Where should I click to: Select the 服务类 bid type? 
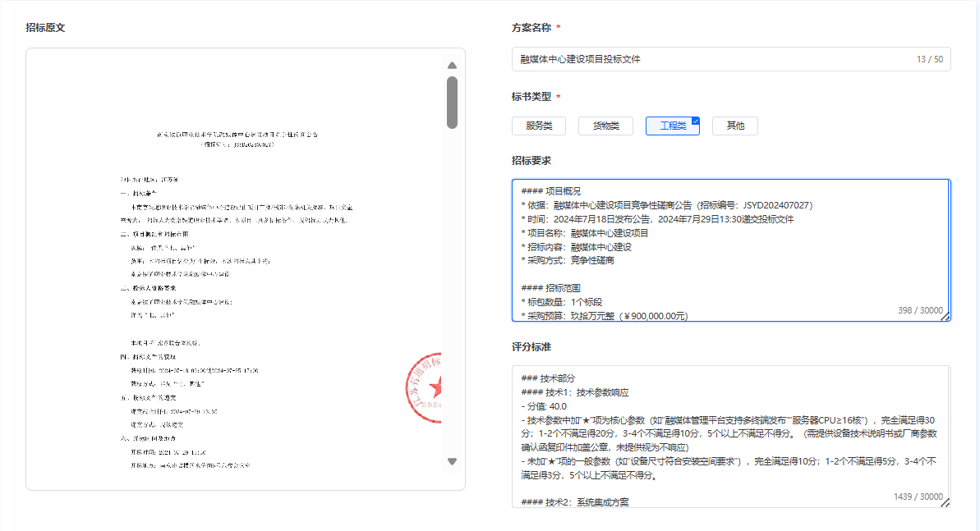point(539,126)
